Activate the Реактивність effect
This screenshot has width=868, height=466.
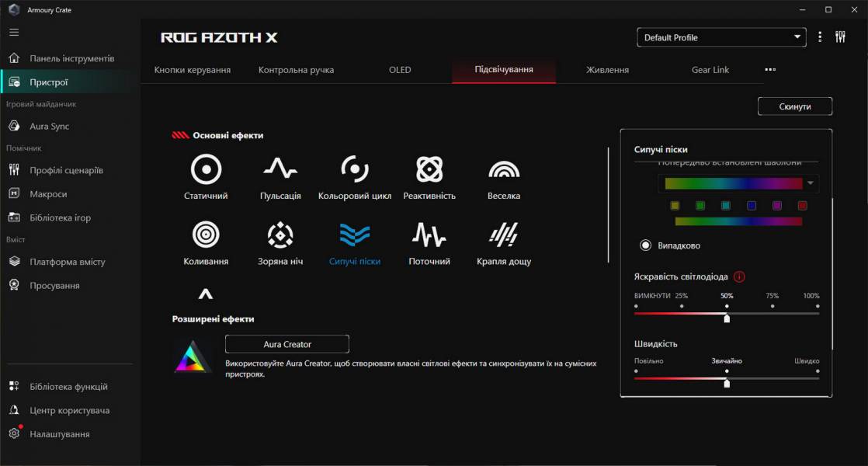[429, 171]
